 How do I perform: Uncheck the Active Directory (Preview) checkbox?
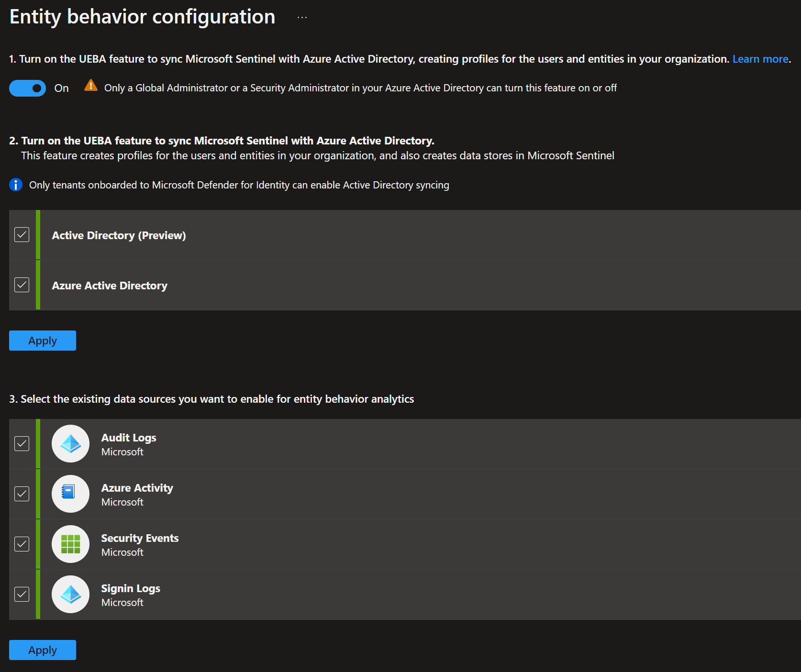tap(22, 235)
